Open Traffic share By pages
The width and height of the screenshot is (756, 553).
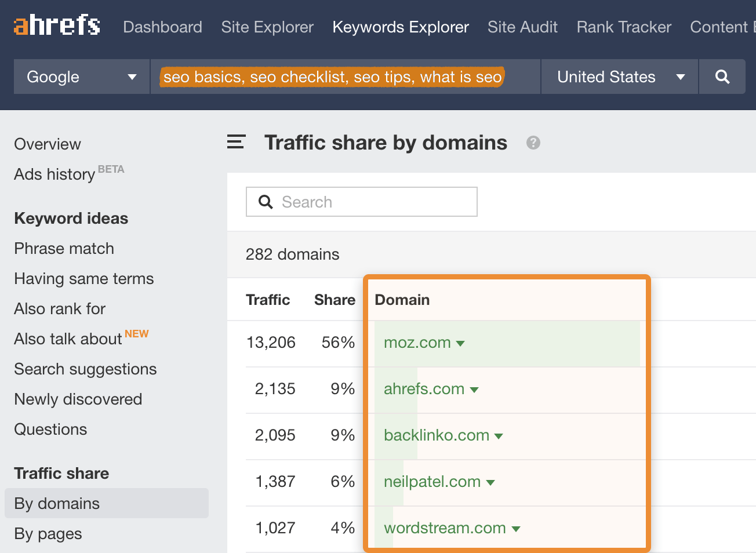(48, 534)
